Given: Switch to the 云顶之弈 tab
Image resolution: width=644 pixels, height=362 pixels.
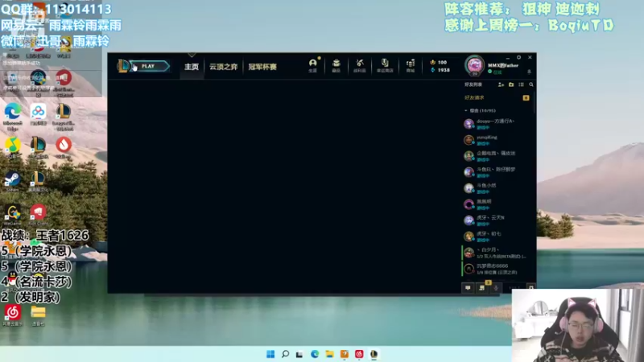Looking at the screenshot, I should point(224,67).
